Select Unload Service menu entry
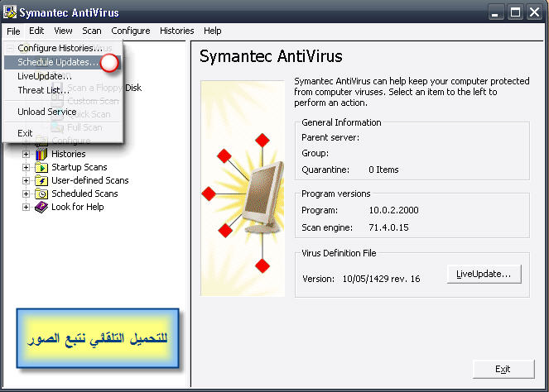This screenshot has width=549, height=392. (63, 112)
